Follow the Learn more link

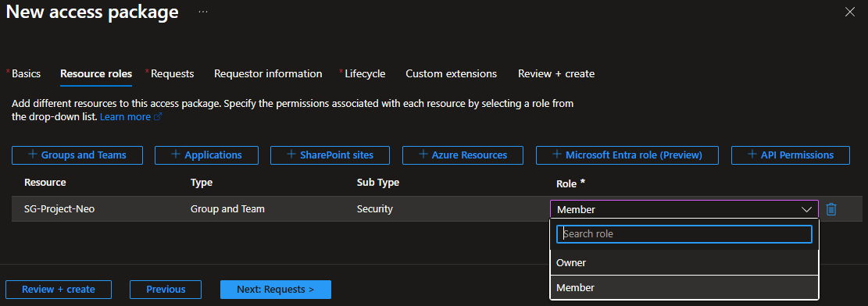(130, 117)
